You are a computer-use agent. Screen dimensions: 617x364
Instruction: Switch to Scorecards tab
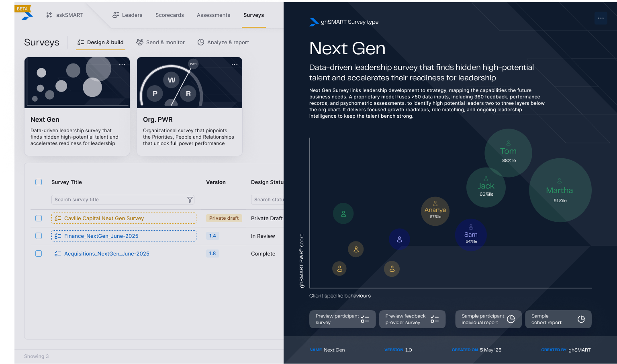(x=170, y=15)
